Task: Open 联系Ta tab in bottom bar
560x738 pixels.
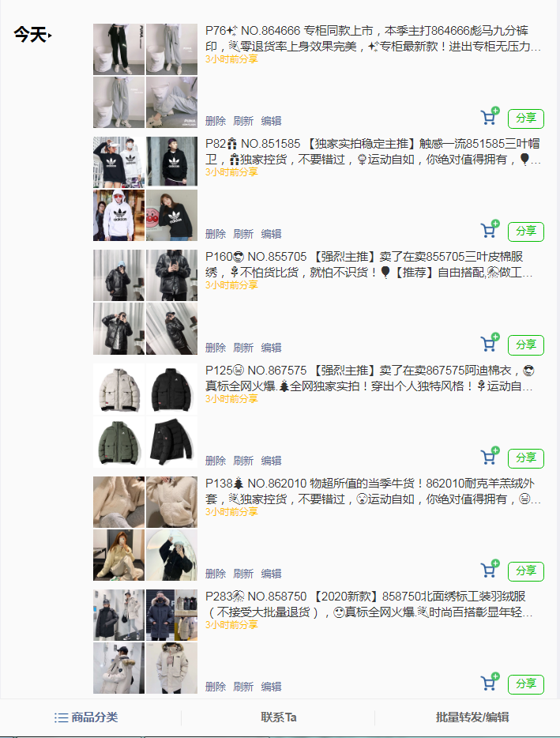Action: [x=279, y=717]
